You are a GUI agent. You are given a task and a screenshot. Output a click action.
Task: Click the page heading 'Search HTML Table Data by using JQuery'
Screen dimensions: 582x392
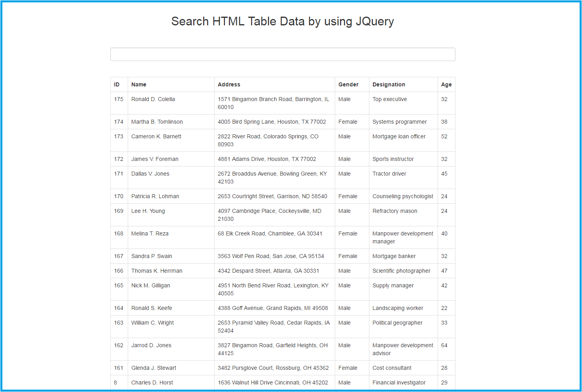tap(282, 21)
